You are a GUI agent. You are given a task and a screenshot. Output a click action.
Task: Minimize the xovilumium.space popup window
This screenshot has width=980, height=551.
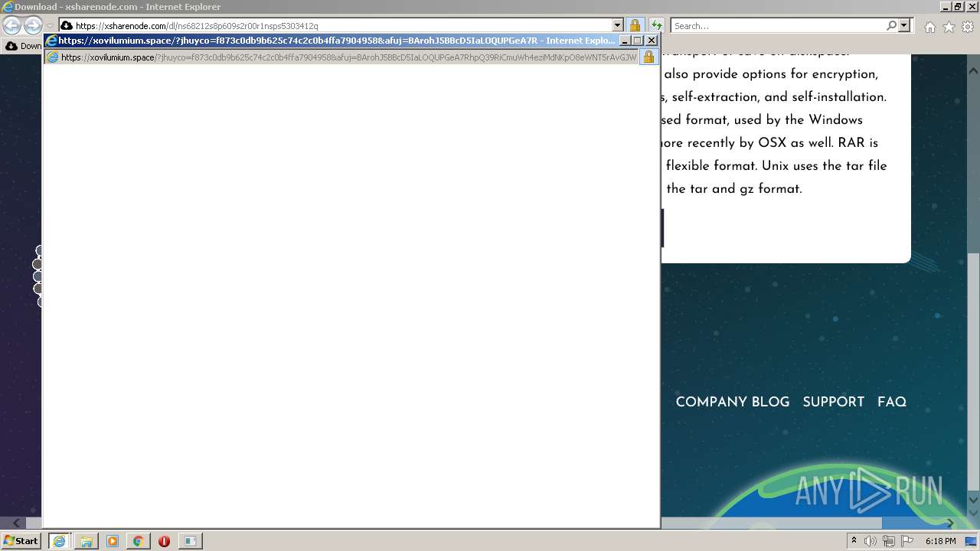tap(625, 41)
